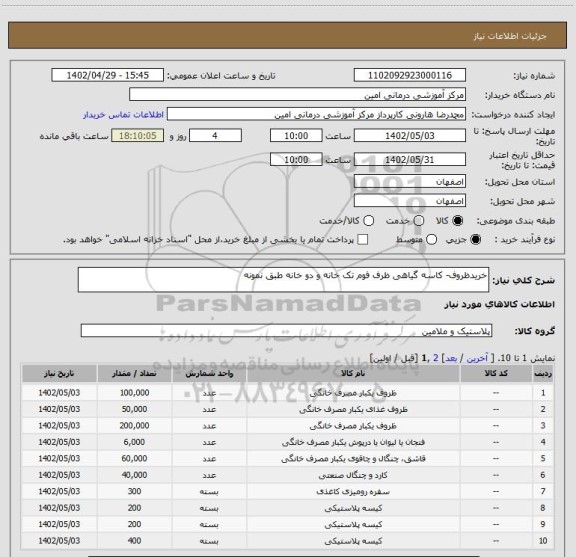Click row 10 item کیسه پلاستیکی
This screenshot has width=576, height=557.
[x=353, y=541]
